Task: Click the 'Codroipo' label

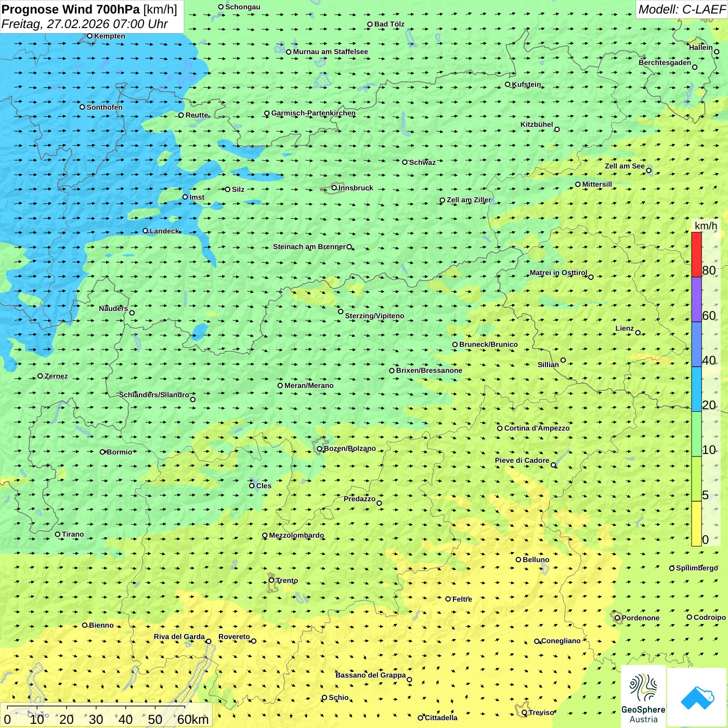Action: 710,617
